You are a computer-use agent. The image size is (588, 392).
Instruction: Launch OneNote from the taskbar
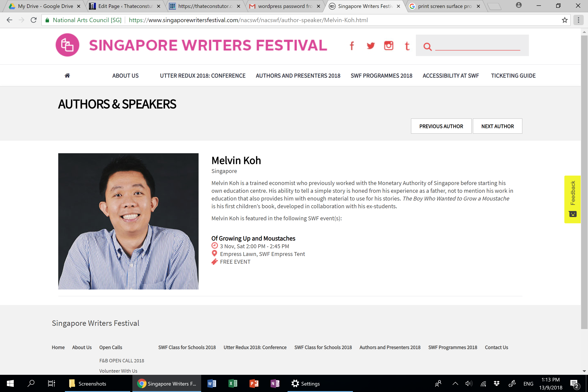[275, 383]
